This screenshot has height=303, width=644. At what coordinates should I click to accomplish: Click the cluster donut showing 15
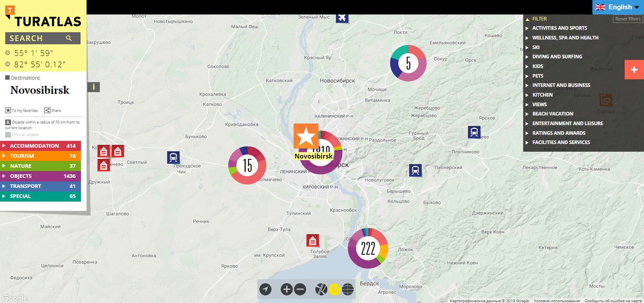(247, 165)
